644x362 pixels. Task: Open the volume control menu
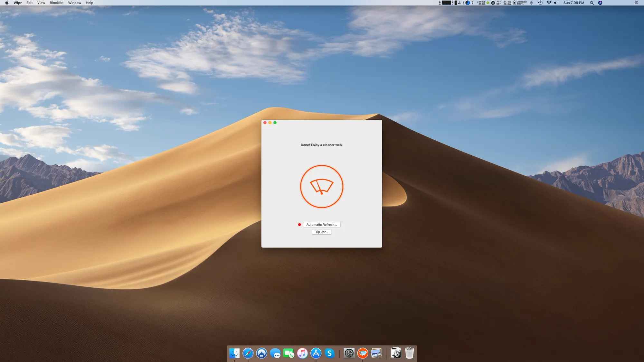click(x=556, y=3)
